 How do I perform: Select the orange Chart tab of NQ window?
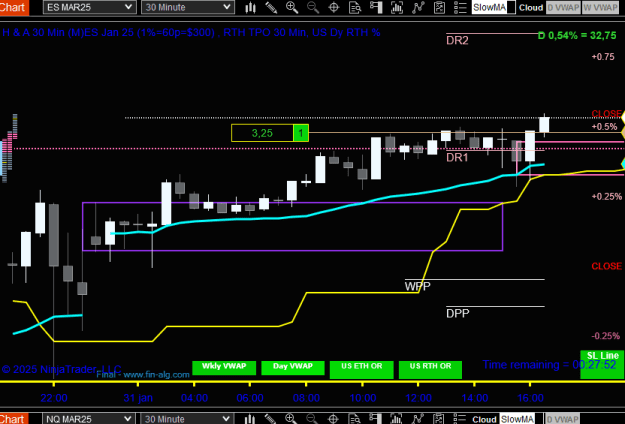coord(14,419)
